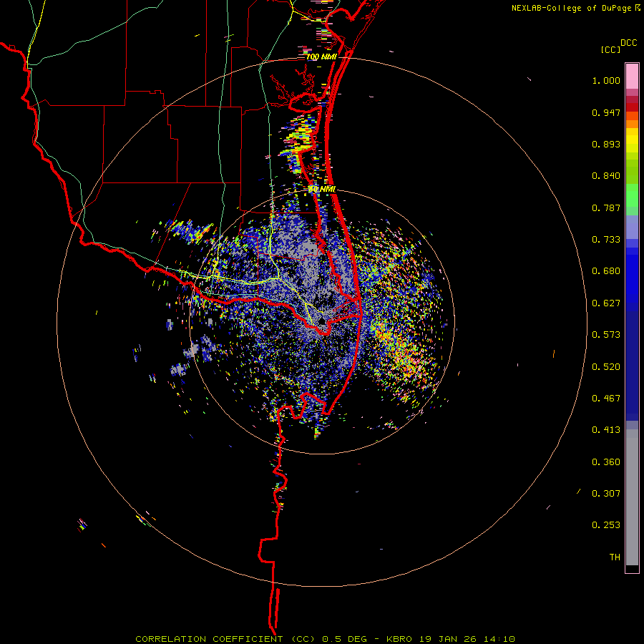Click the 50 NMI range ring label
644x644 pixels.
pyautogui.click(x=322, y=190)
